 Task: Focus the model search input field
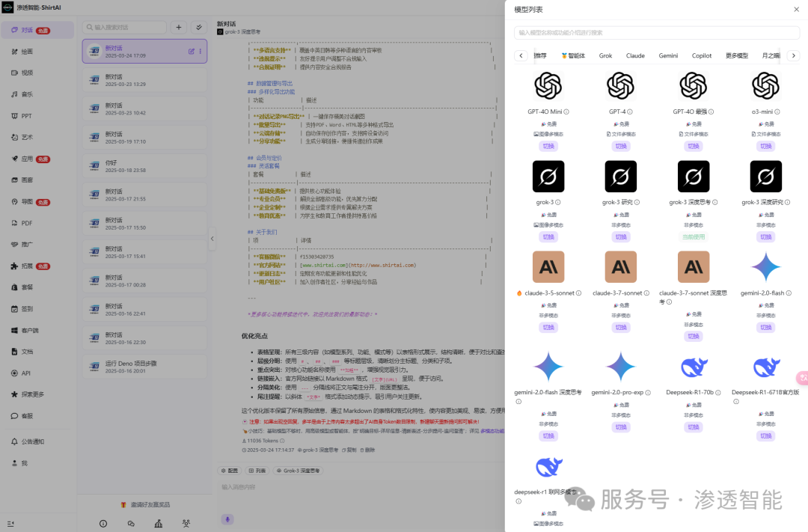tap(657, 32)
